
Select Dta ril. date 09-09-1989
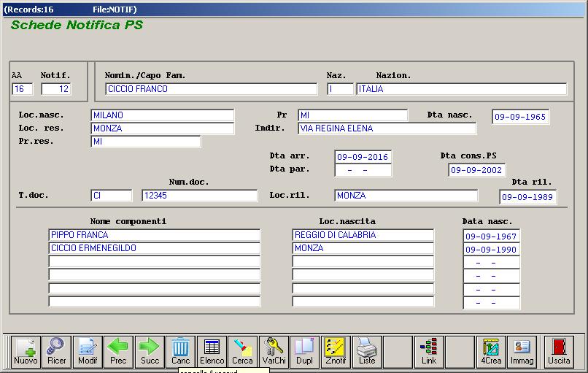pyautogui.click(x=528, y=197)
